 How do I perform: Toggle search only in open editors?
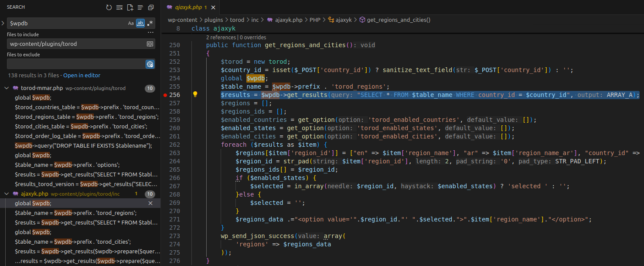[x=150, y=44]
